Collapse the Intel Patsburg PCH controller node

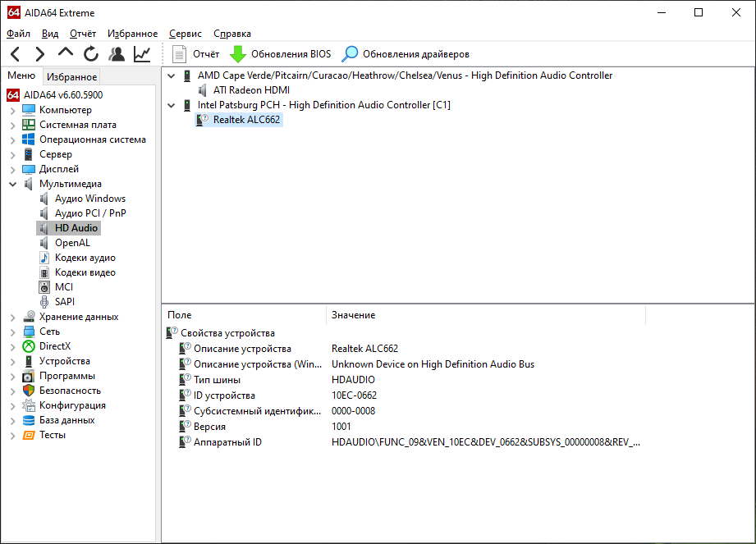coord(171,105)
